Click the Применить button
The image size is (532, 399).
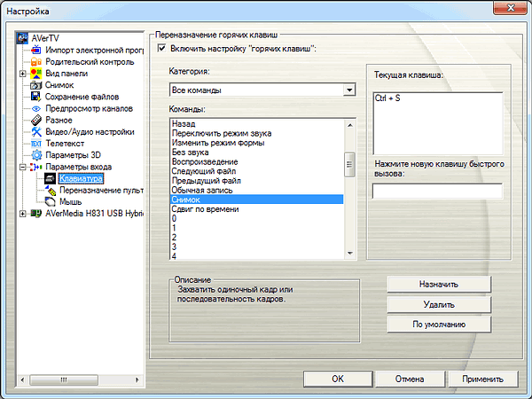[x=483, y=379]
